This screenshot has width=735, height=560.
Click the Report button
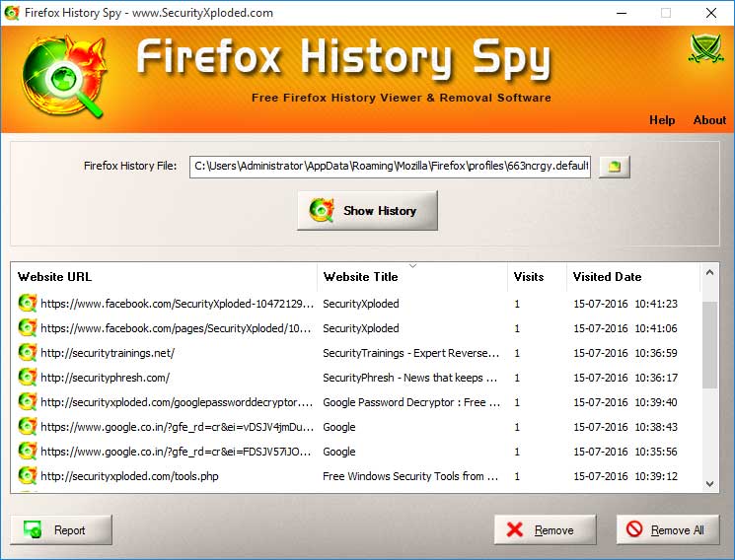click(x=61, y=530)
